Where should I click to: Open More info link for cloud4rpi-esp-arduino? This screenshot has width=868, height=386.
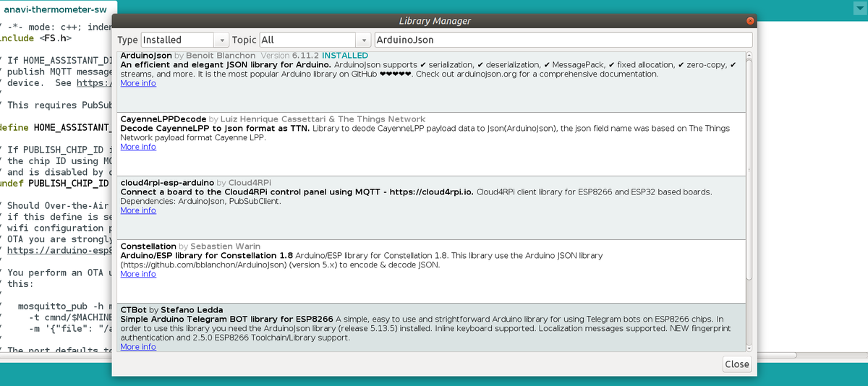click(x=138, y=210)
